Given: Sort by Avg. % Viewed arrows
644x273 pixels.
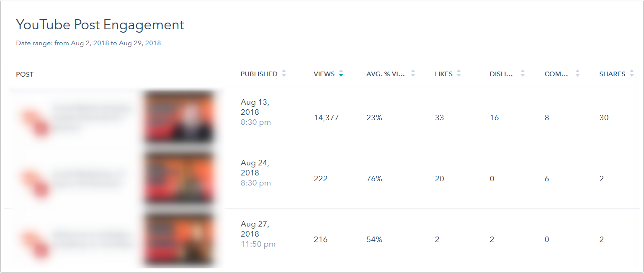Looking at the screenshot, I should (413, 74).
